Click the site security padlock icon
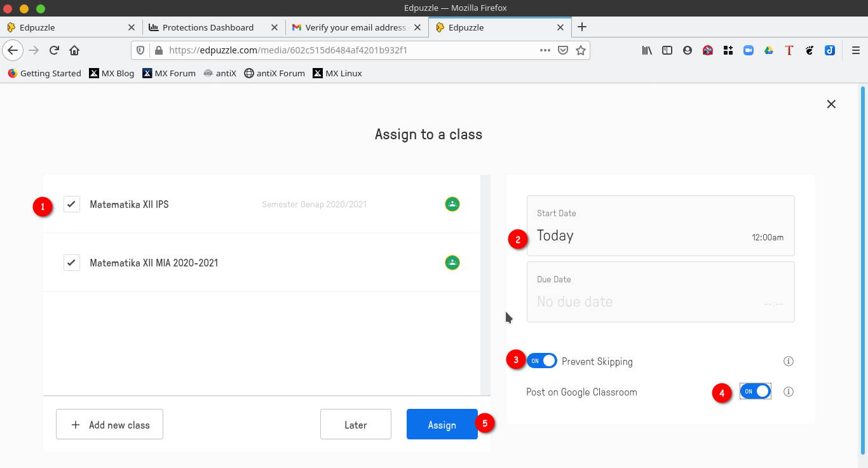This screenshot has height=468, width=868. [x=158, y=50]
